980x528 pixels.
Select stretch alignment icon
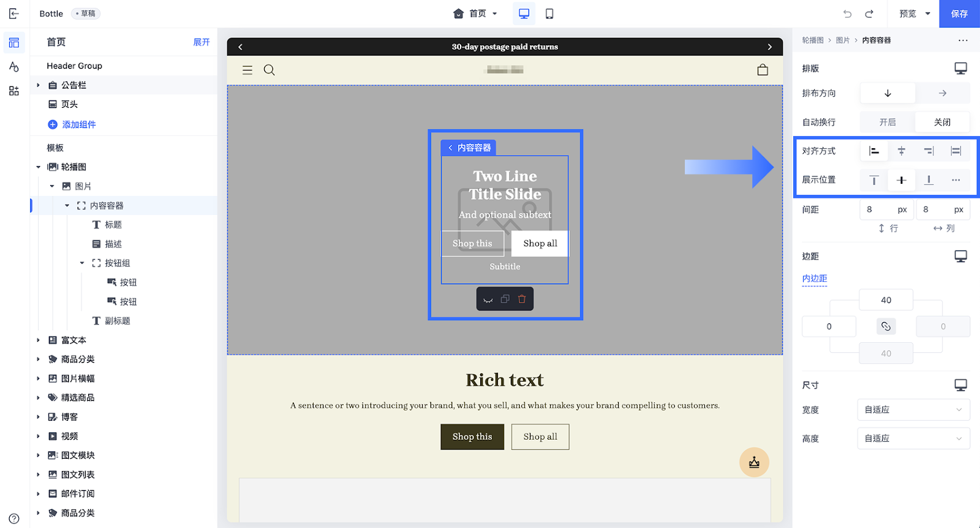click(956, 151)
